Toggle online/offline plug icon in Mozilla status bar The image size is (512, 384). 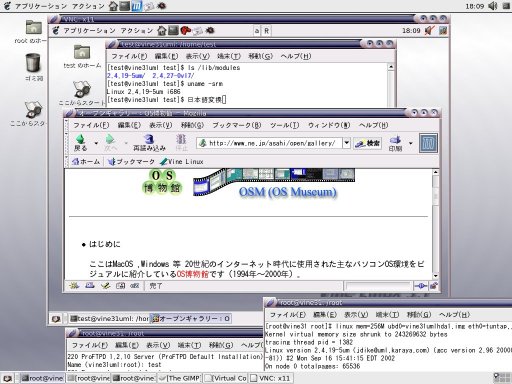tap(421, 286)
